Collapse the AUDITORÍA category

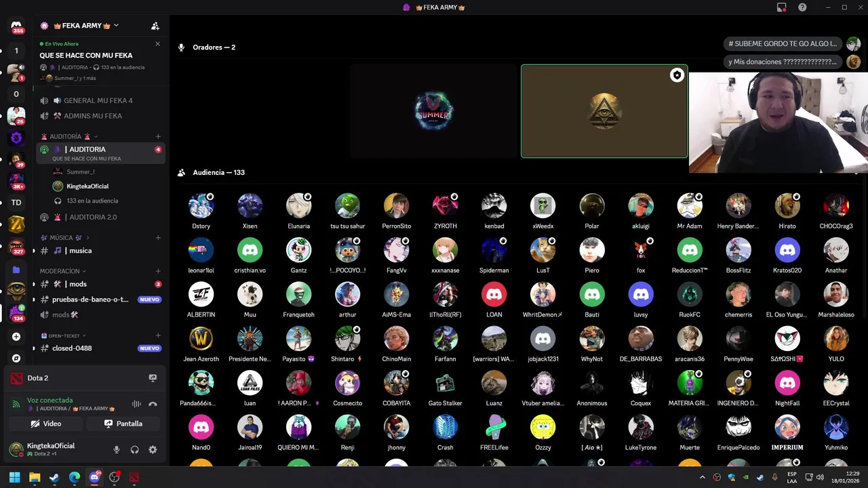click(x=69, y=136)
